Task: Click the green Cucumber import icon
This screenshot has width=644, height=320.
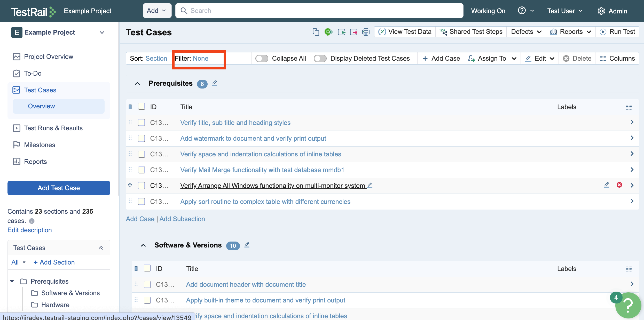Action: [x=328, y=32]
